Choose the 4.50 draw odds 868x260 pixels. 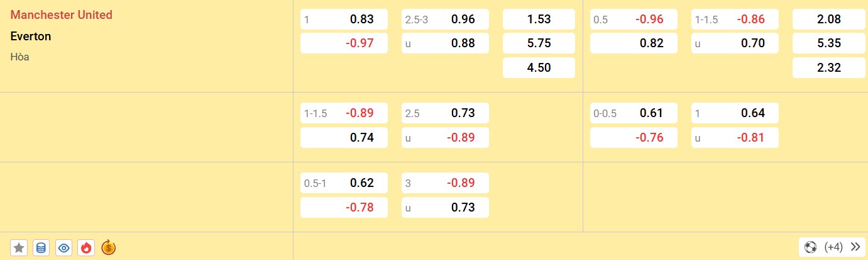[x=539, y=68]
